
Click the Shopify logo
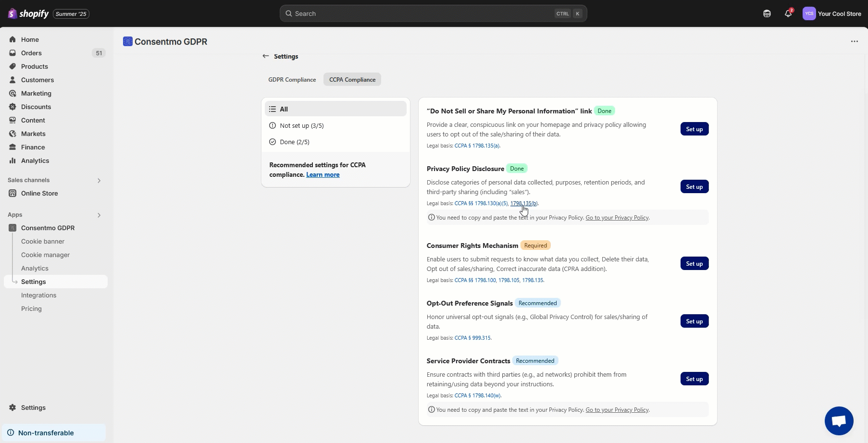pos(28,13)
